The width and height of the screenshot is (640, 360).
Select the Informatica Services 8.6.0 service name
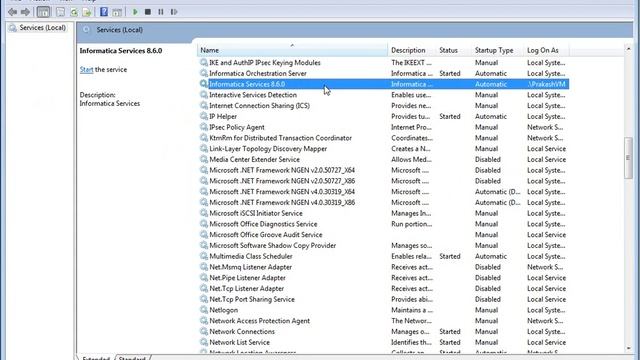click(247, 84)
